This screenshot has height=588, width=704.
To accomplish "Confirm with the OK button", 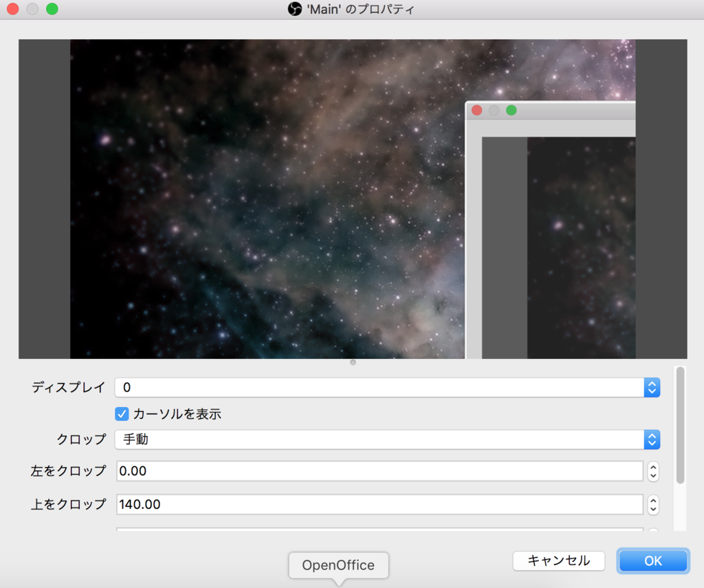I will tap(653, 560).
